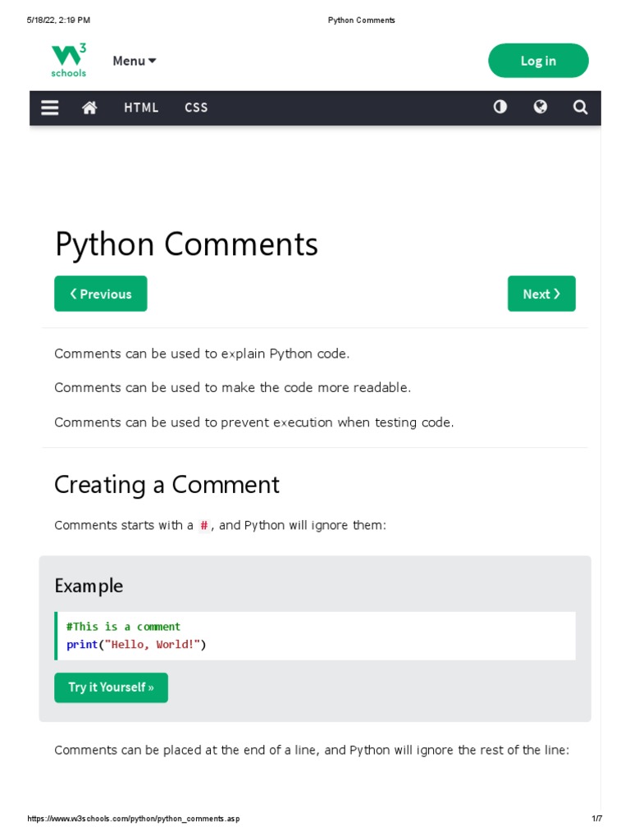Click the w3schools URL in page footer
The width and height of the screenshot is (630, 840).
[x=134, y=819]
